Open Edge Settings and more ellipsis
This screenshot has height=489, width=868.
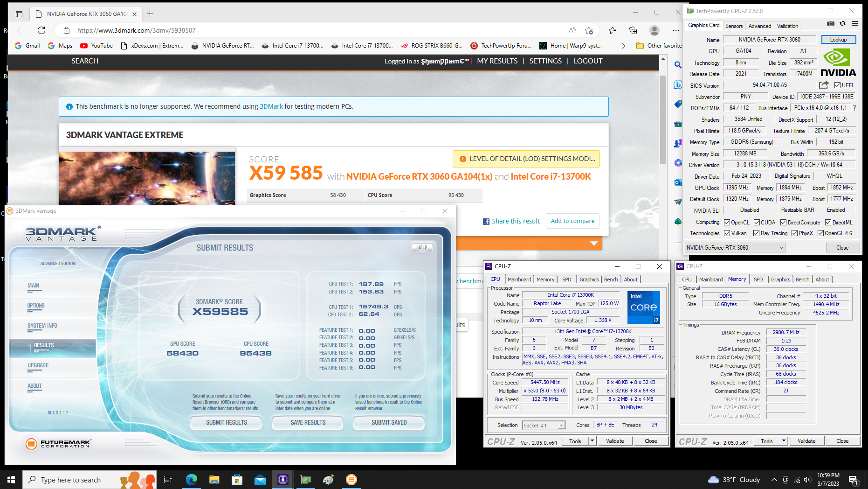click(x=676, y=30)
